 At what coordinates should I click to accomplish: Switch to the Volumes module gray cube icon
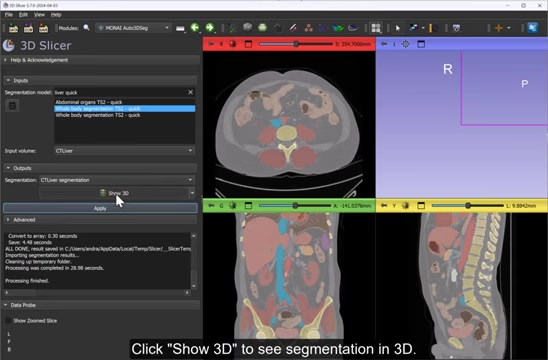pyautogui.click(x=247, y=27)
